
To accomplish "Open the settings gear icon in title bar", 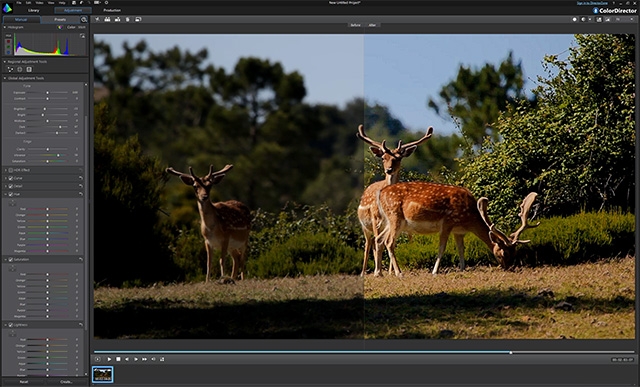I will click(107, 2).
